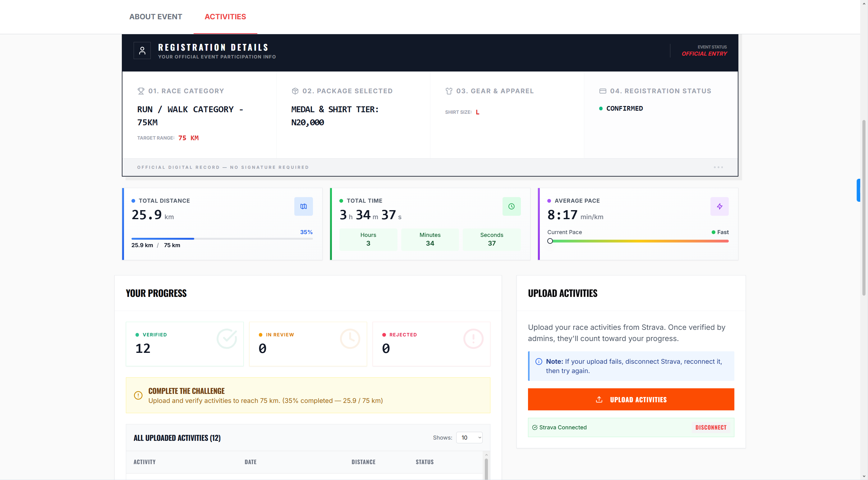Click the Strava Connected check icon
Viewport: 868px width, 480px height.
tap(535, 427)
